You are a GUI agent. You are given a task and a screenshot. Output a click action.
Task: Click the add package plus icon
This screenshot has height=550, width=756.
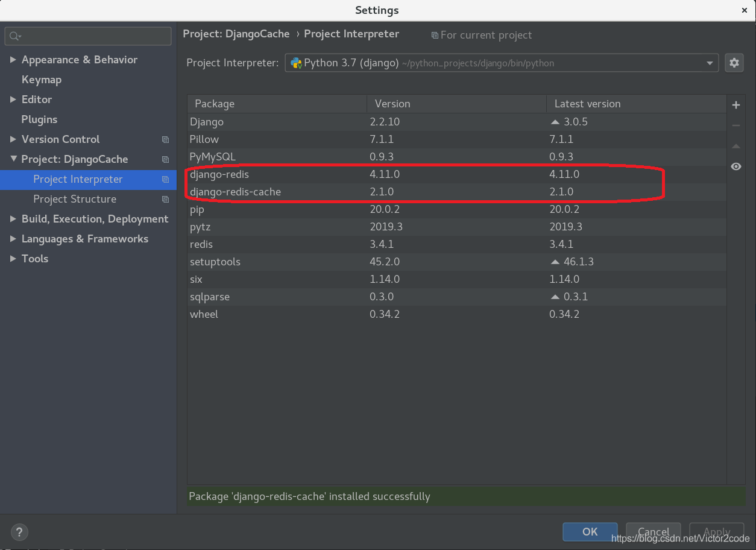point(736,105)
